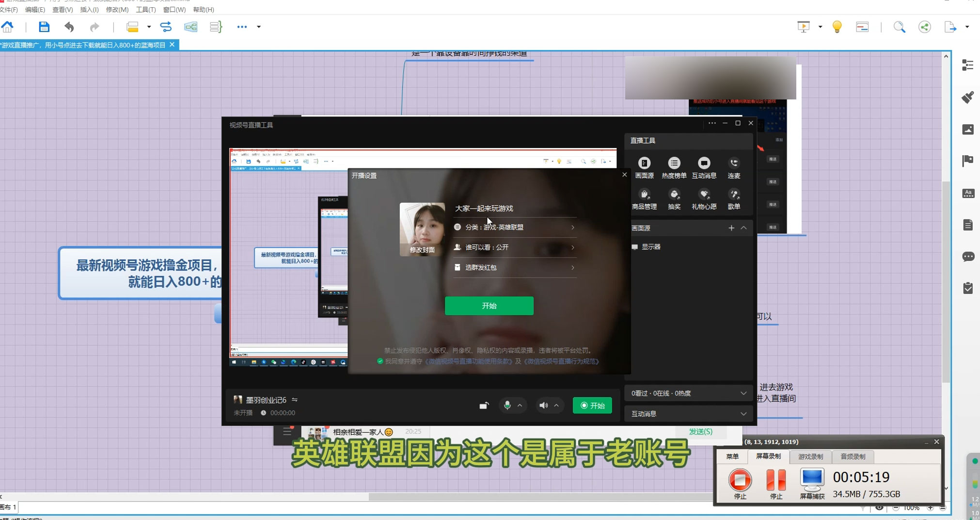Viewport: 980px width, 520px height.
Task: Open the 热度榜单 ranking icon
Action: coord(674,163)
